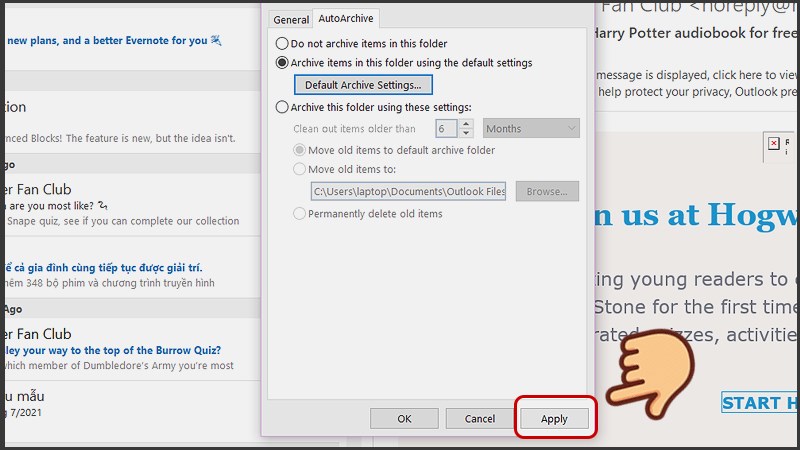Click the Apply button

[554, 418]
